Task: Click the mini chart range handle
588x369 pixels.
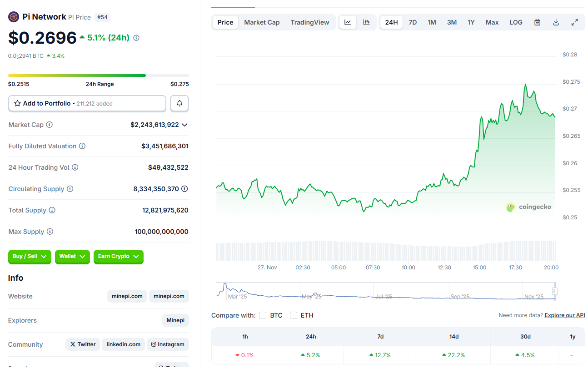Action: coord(554,291)
